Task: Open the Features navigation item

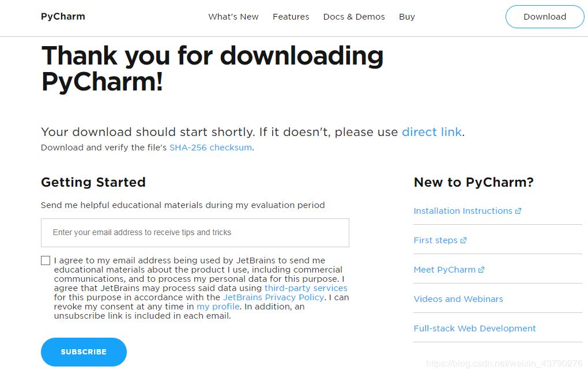Action: pyautogui.click(x=291, y=17)
